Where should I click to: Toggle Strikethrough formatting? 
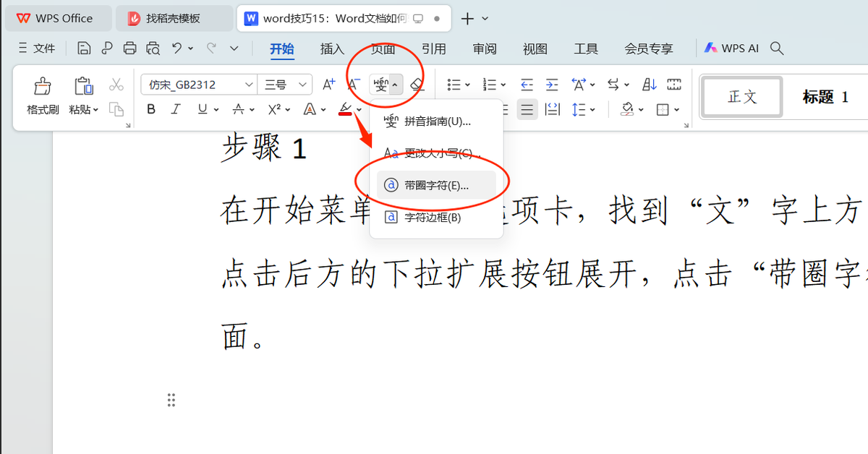pyautogui.click(x=239, y=109)
